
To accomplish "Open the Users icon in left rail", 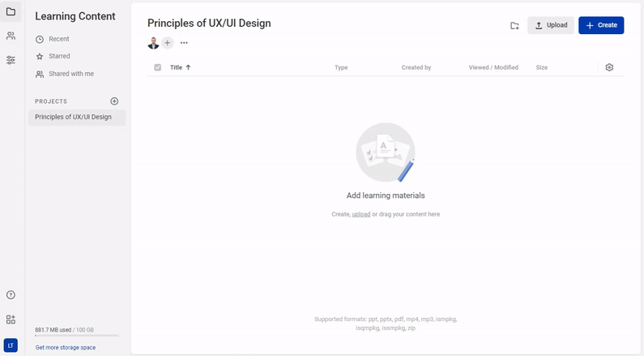I will pyautogui.click(x=11, y=36).
